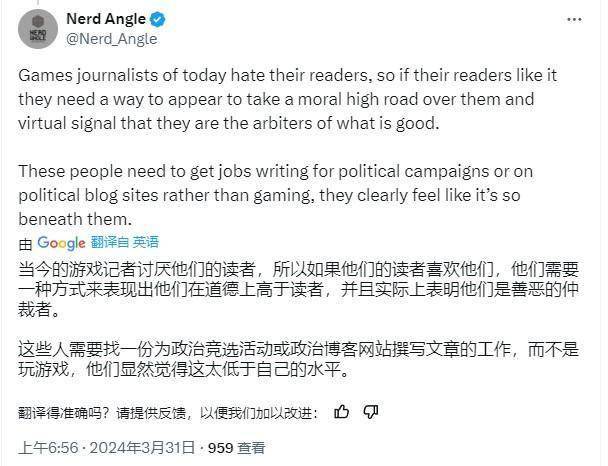This screenshot has height=466, width=608.
Task: Click the English paragraph about political campaigns
Action: click(275, 195)
